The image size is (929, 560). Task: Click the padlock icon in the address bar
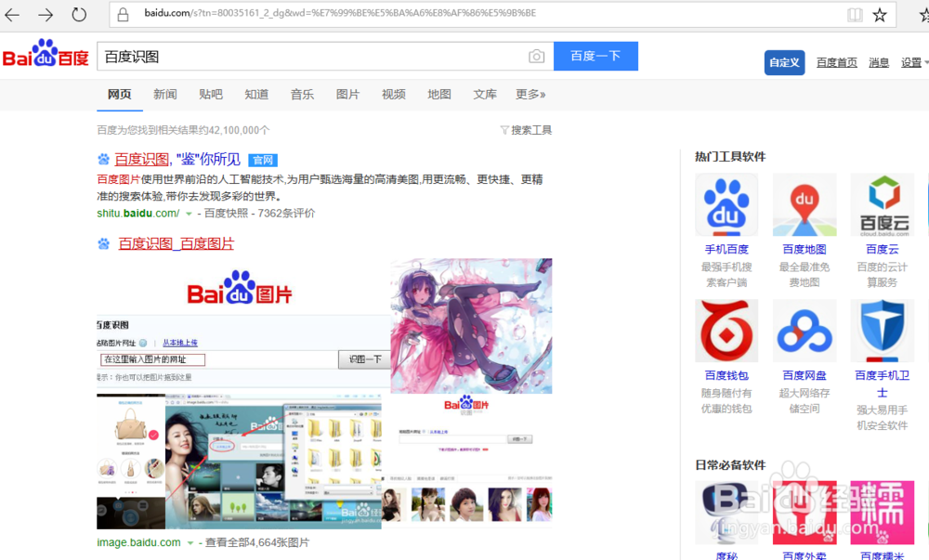pyautogui.click(x=124, y=15)
